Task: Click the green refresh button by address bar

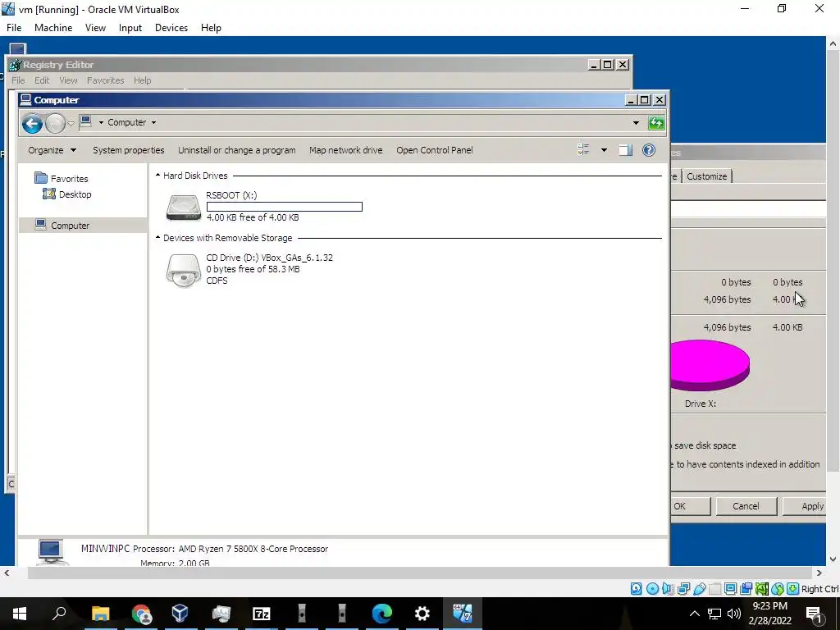Action: point(656,123)
